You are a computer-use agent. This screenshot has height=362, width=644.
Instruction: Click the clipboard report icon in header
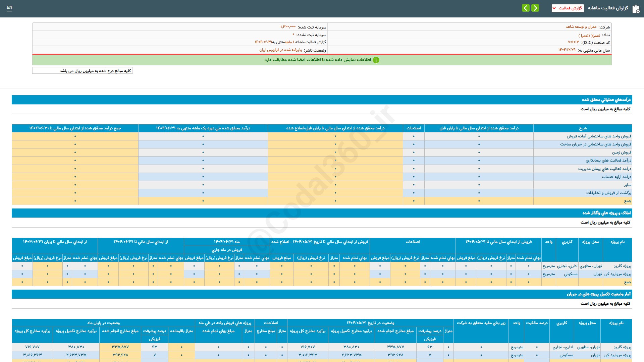tap(636, 9)
